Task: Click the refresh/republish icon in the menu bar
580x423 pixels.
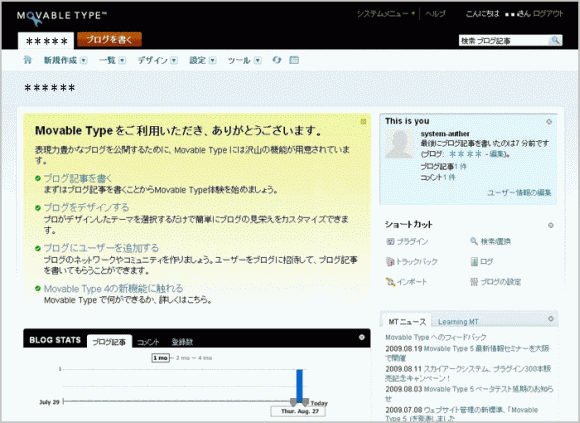Action: 277,60
